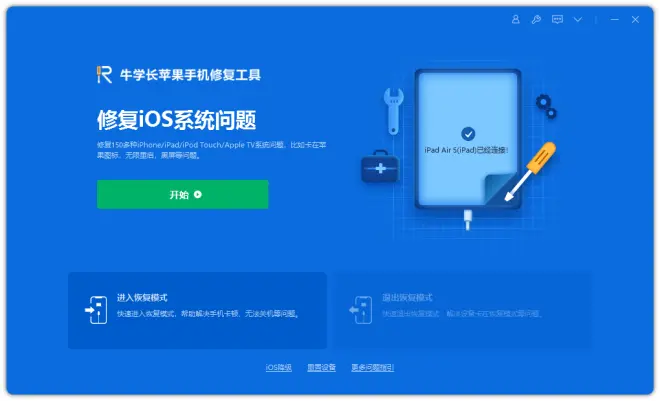Viewport: 660px width, 401px height.
Task: Open the 重置设备 link
Action: tap(321, 367)
